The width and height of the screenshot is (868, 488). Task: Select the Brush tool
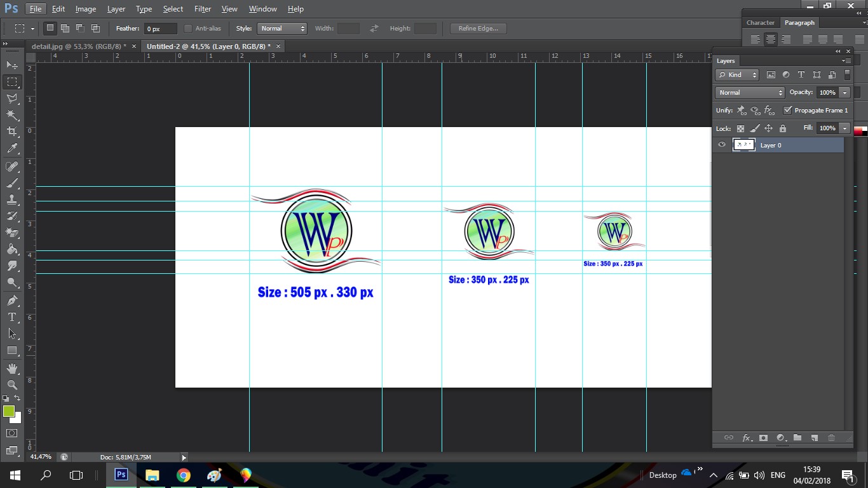(12, 183)
